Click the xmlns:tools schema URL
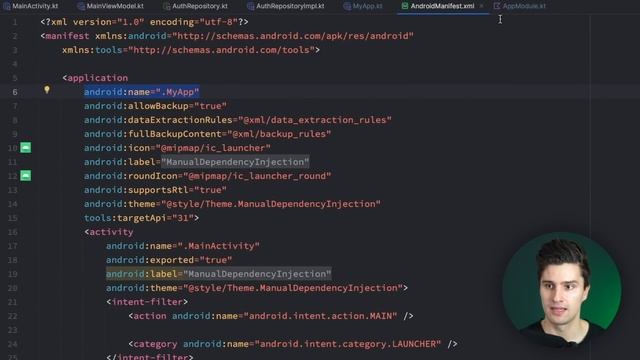Viewport: 640px width, 360px height. click(221, 50)
